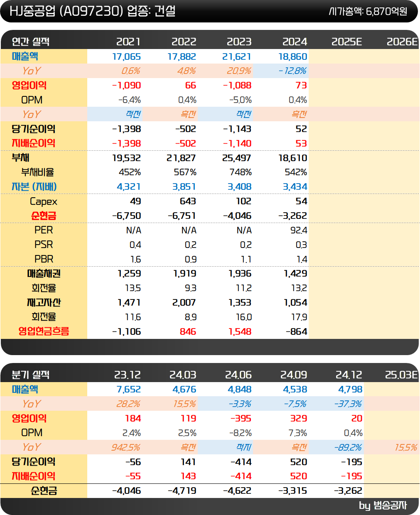The image size is (420, 515).
Task: Click the HJ중공업 (A097230) title text
Action: tap(66, 11)
